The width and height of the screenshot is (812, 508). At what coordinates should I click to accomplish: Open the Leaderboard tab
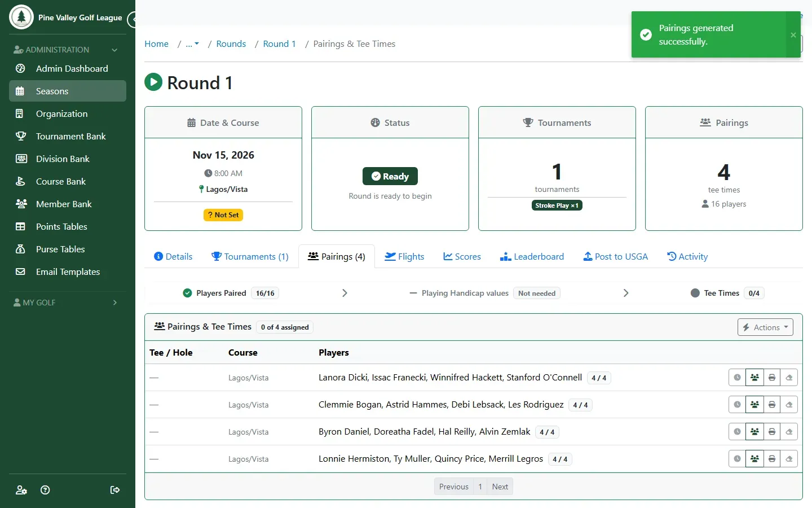(532, 256)
